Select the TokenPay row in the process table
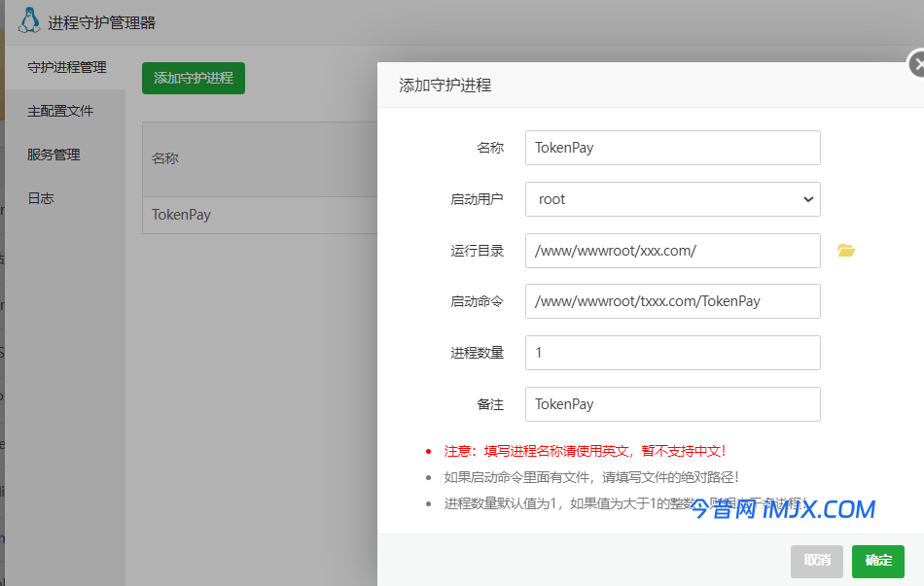This screenshot has width=924, height=586. (260, 215)
